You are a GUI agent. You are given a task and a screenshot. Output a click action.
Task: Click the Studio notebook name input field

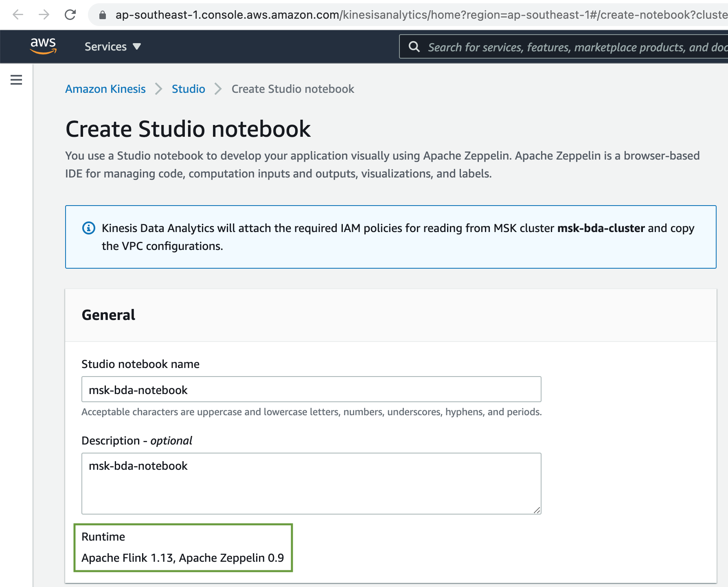[311, 390]
